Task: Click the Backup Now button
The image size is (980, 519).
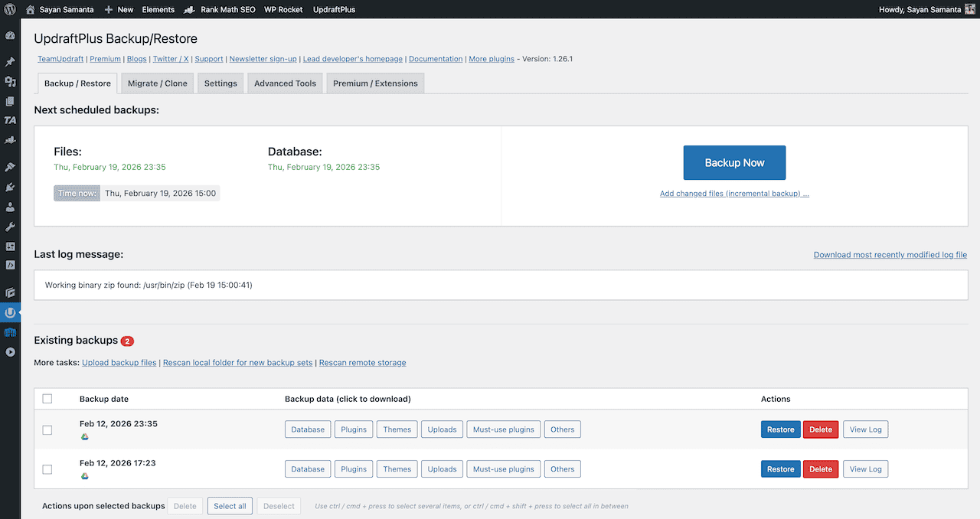Action: 734,162
